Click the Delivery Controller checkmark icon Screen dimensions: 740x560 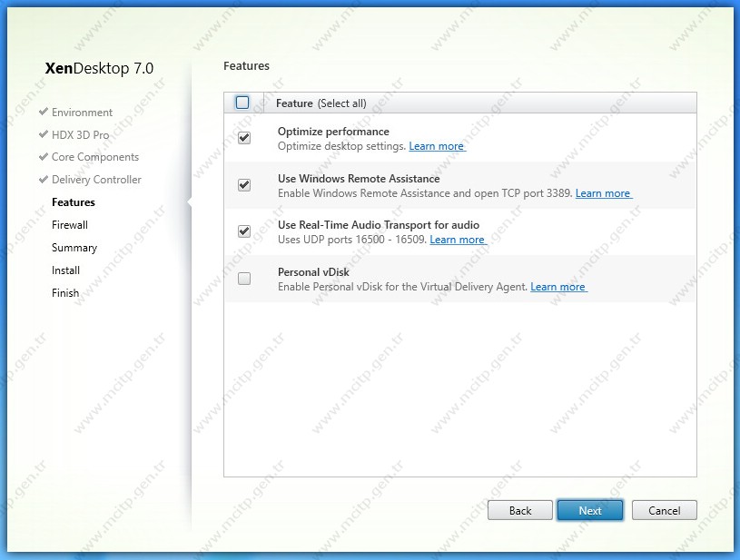click(x=44, y=179)
